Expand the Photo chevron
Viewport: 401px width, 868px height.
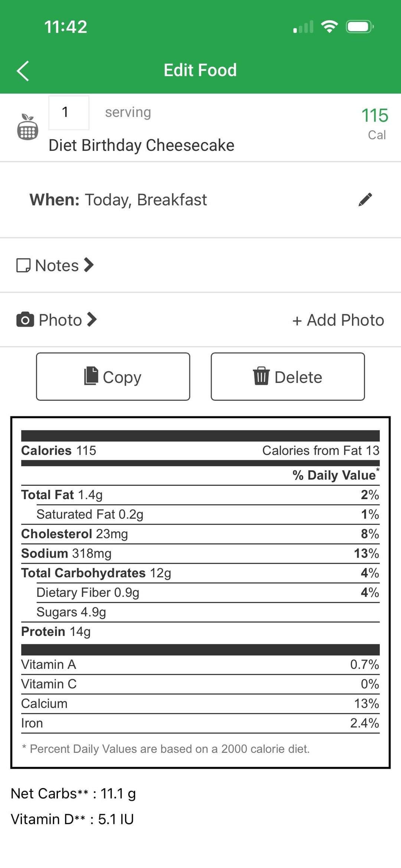(92, 319)
